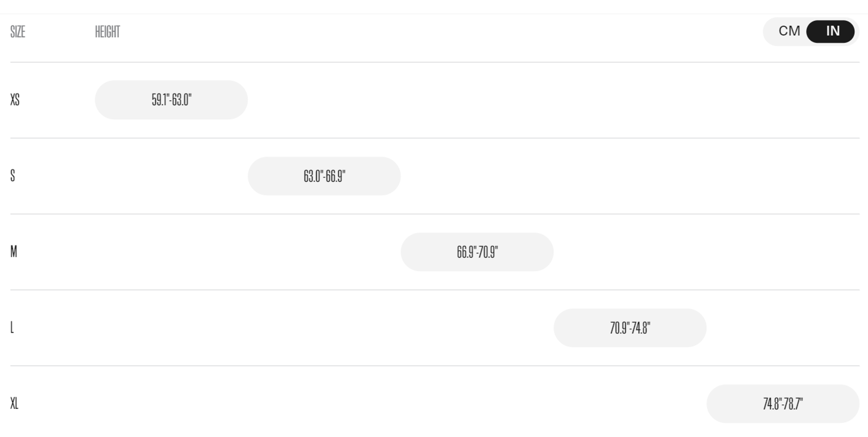Viewport: 868px width, 437px height.
Task: Click the SIZE column header
Action: coord(18,32)
